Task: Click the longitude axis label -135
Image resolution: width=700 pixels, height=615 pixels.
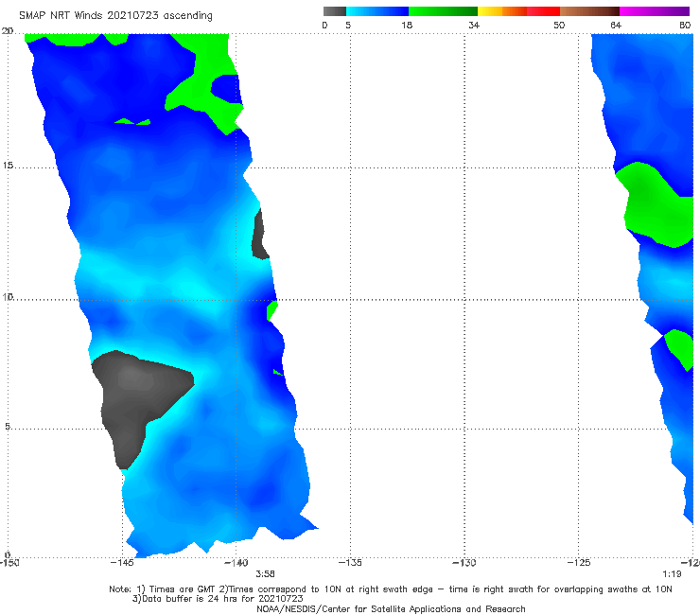Action: tap(350, 563)
